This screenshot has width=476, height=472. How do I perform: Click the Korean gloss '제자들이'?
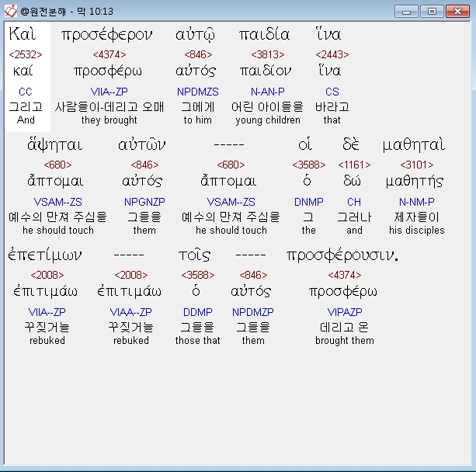coord(417,217)
